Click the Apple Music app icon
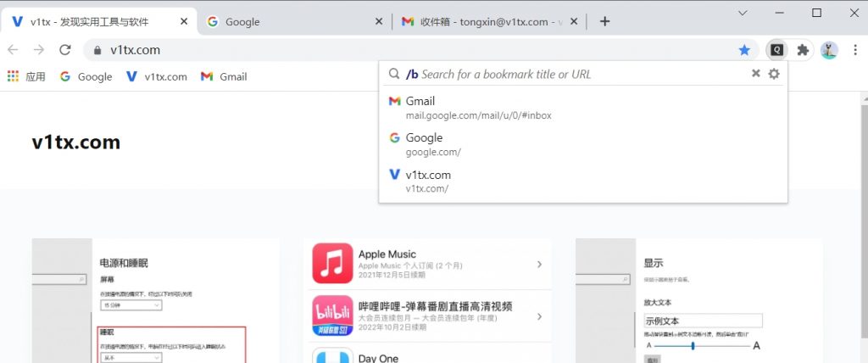 332,263
